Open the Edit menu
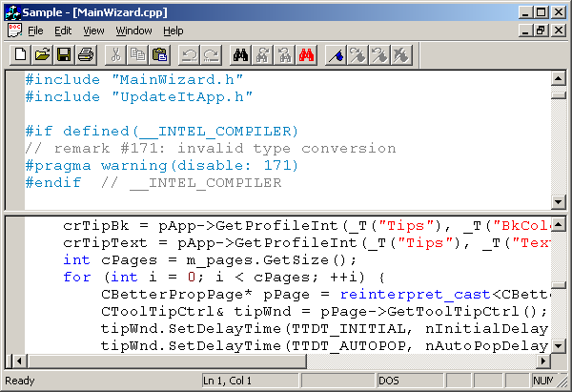This screenshot has height=392, width=572. pos(63,31)
